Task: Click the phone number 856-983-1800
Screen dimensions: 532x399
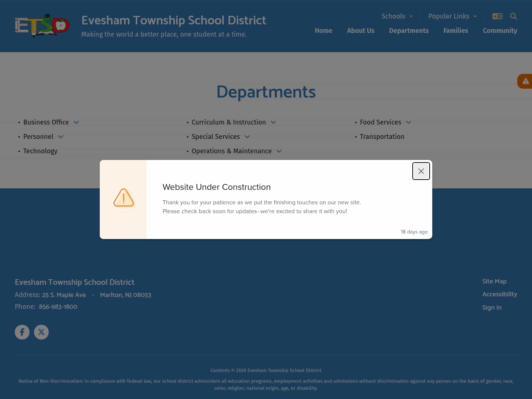Action: coord(58,307)
